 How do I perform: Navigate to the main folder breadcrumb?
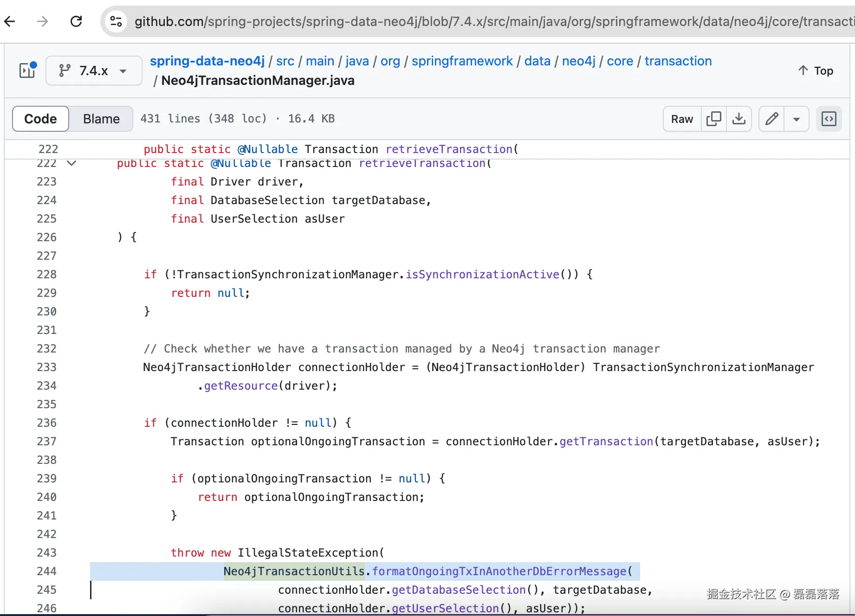[320, 61]
